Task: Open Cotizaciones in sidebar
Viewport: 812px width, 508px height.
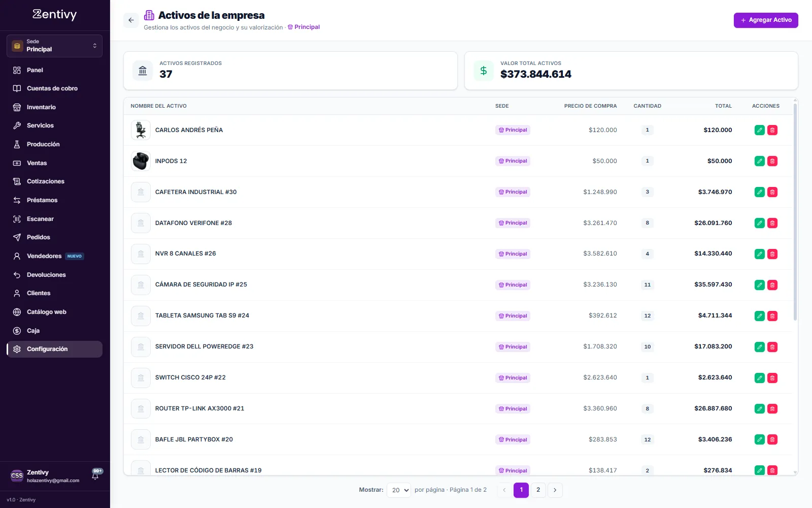Action: click(54, 181)
